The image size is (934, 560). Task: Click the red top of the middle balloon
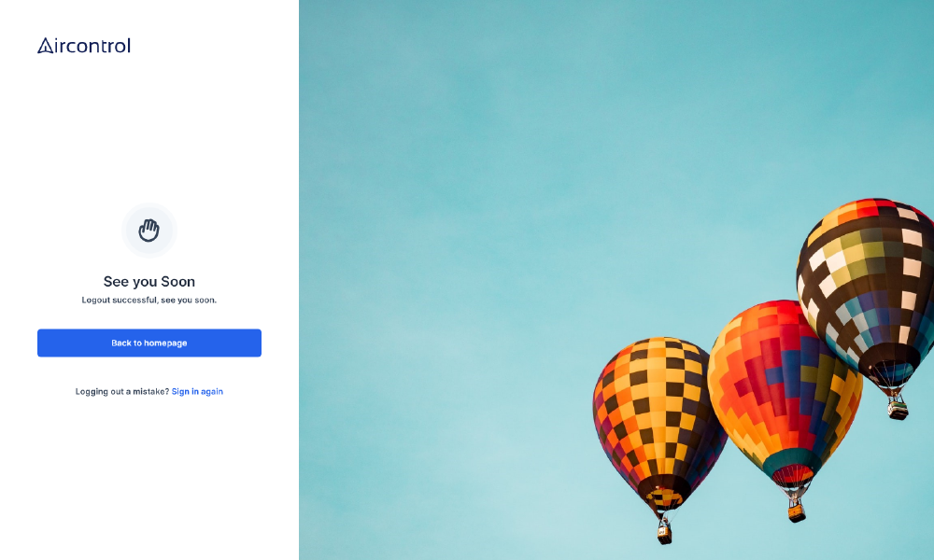click(780, 315)
